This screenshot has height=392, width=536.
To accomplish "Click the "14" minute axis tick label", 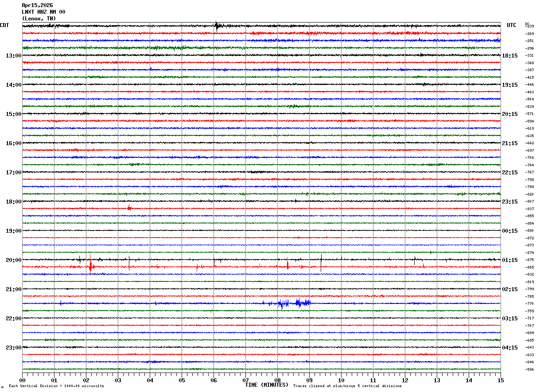I will [x=469, y=380].
